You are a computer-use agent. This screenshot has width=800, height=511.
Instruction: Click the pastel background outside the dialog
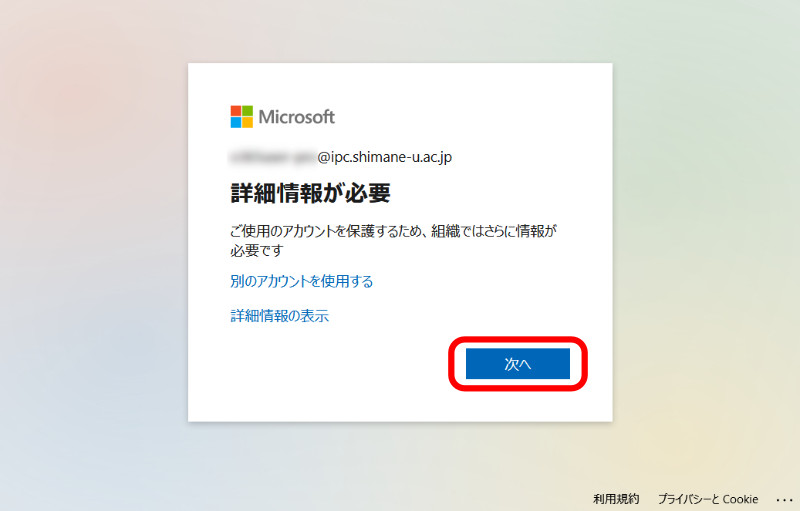point(92,255)
